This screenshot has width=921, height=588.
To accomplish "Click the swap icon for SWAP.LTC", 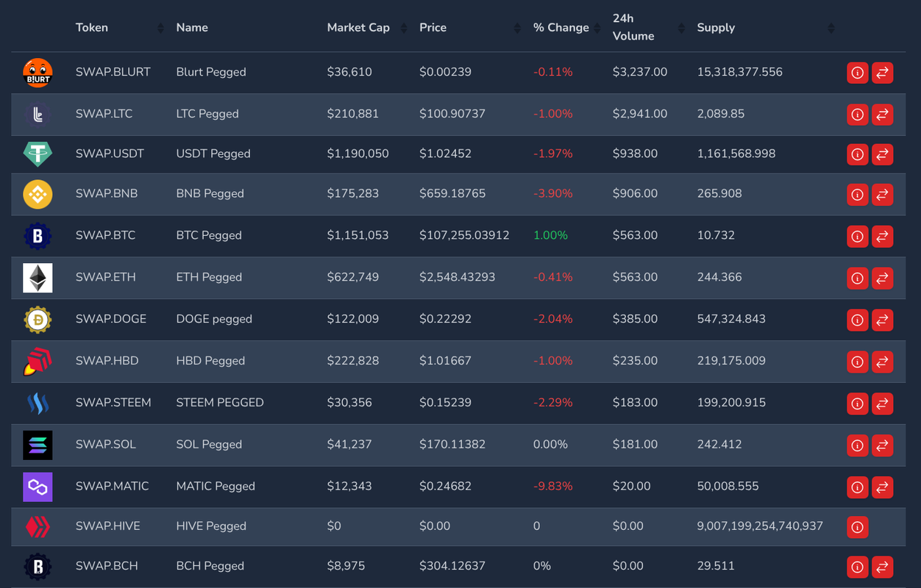I will 882,115.
